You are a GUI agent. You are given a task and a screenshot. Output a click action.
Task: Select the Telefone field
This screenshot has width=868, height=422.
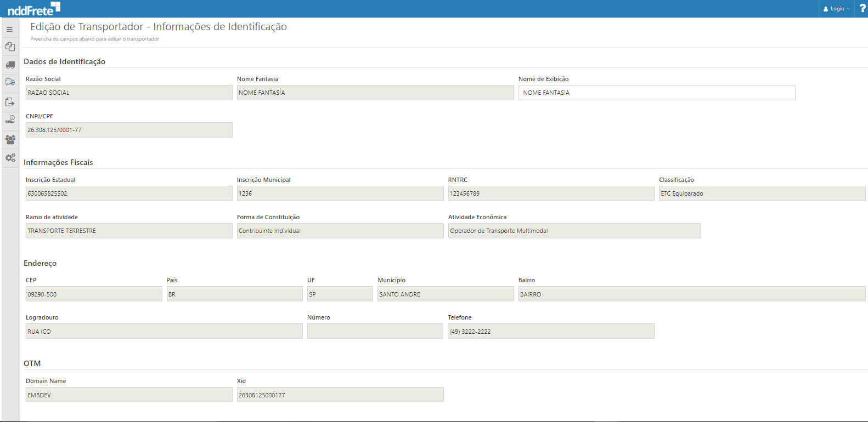(551, 331)
